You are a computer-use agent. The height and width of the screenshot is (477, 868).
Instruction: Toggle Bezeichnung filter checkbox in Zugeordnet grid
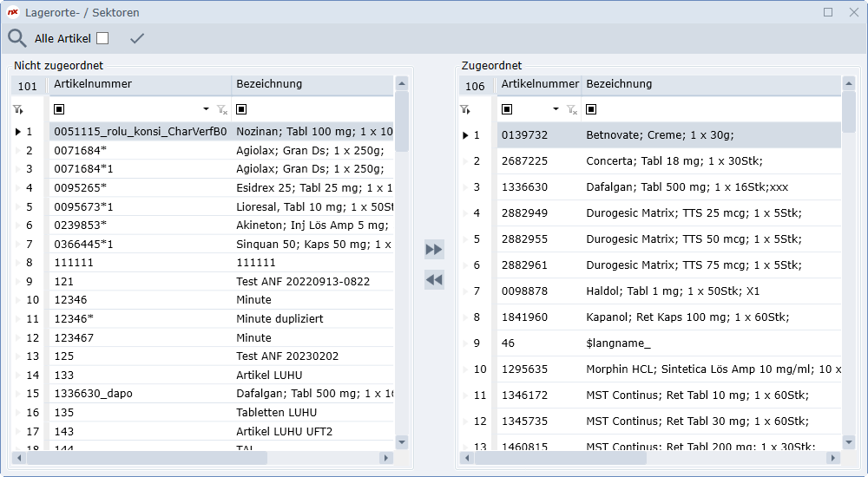coord(591,109)
